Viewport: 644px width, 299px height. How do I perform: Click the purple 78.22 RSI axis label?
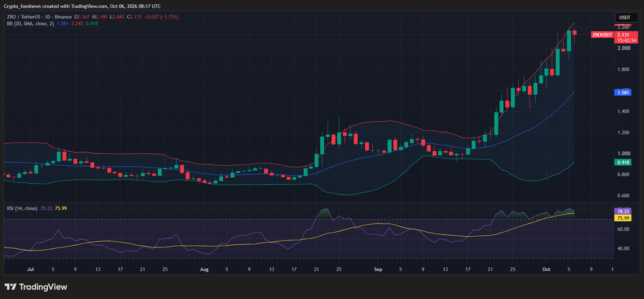click(622, 211)
